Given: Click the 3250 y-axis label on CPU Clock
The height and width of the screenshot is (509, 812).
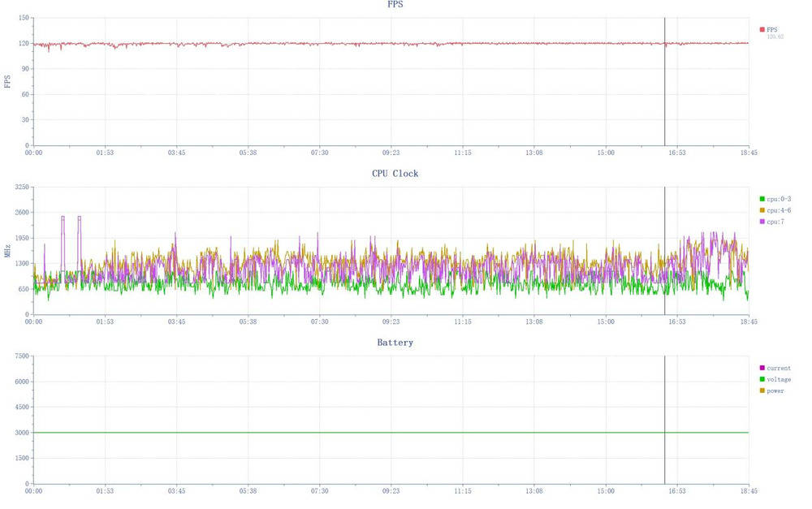Looking at the screenshot, I should coord(19,187).
